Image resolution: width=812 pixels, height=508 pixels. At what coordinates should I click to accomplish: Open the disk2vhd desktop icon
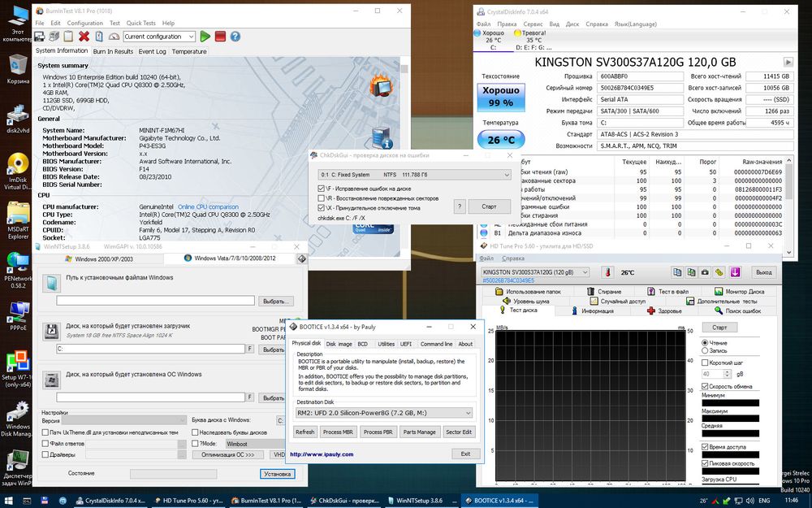18,119
